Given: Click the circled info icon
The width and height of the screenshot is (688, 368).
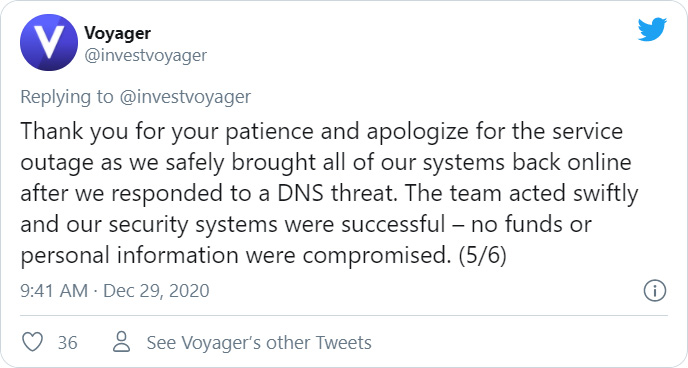Looking at the screenshot, I should point(655,291).
